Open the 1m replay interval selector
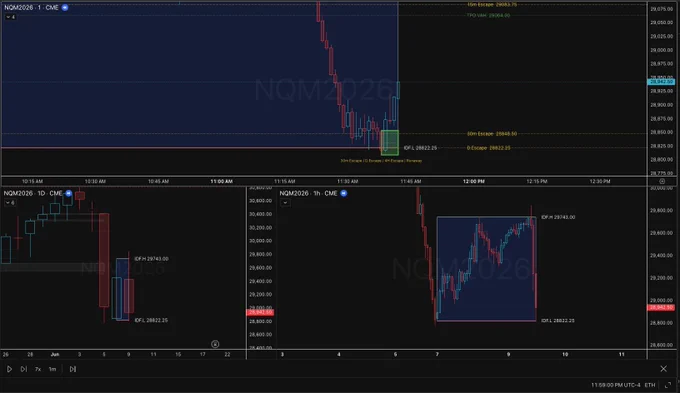The image size is (680, 393). [52, 369]
